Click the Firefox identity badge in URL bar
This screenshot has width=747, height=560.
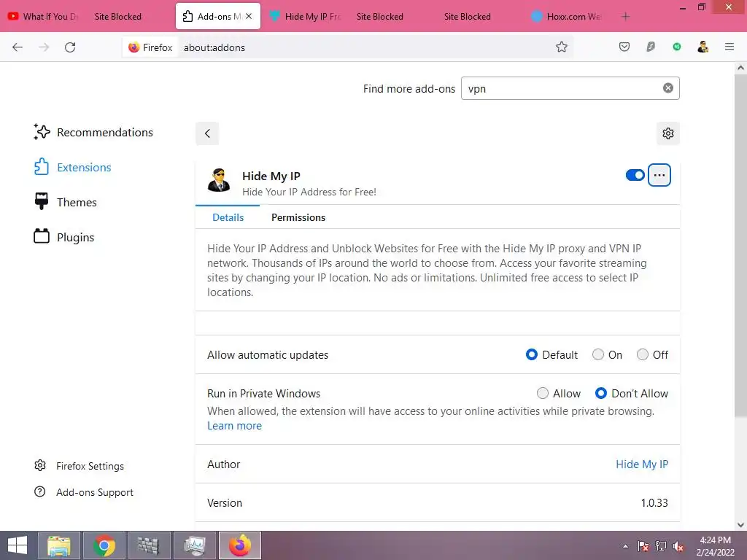pos(150,47)
